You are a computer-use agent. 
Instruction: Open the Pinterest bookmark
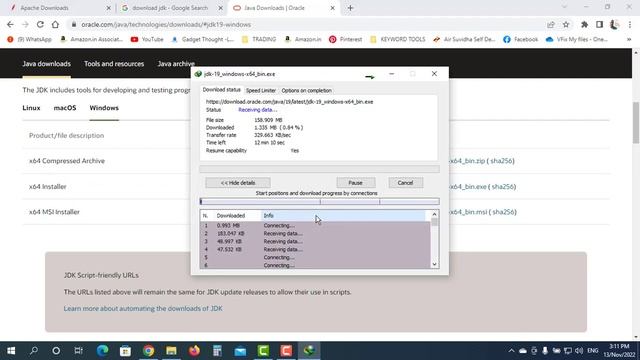[x=345, y=39]
